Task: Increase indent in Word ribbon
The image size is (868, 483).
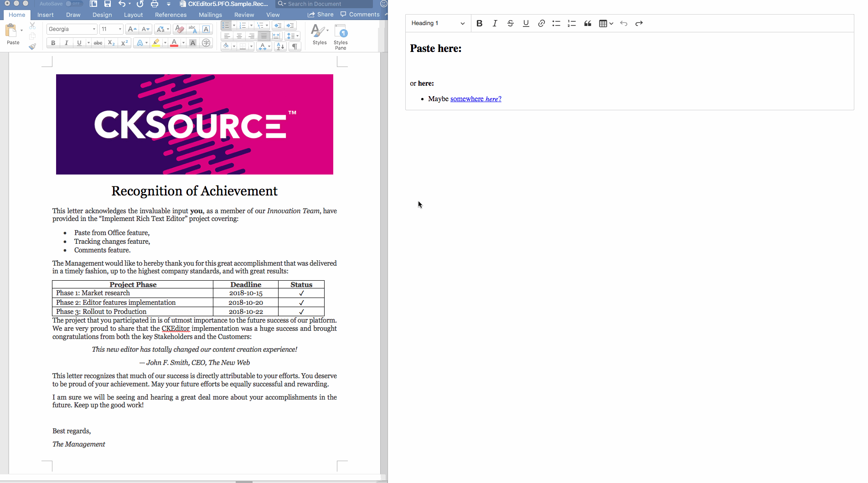Action: coord(290,26)
